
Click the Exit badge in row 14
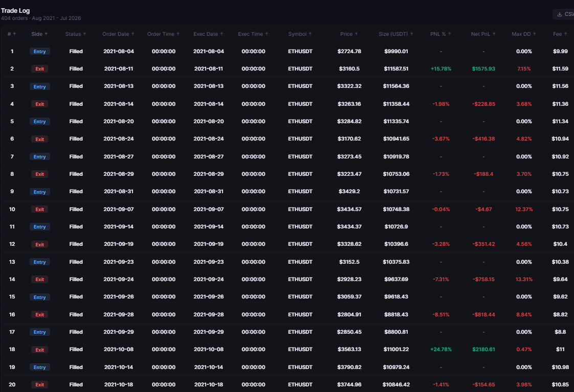39,280
